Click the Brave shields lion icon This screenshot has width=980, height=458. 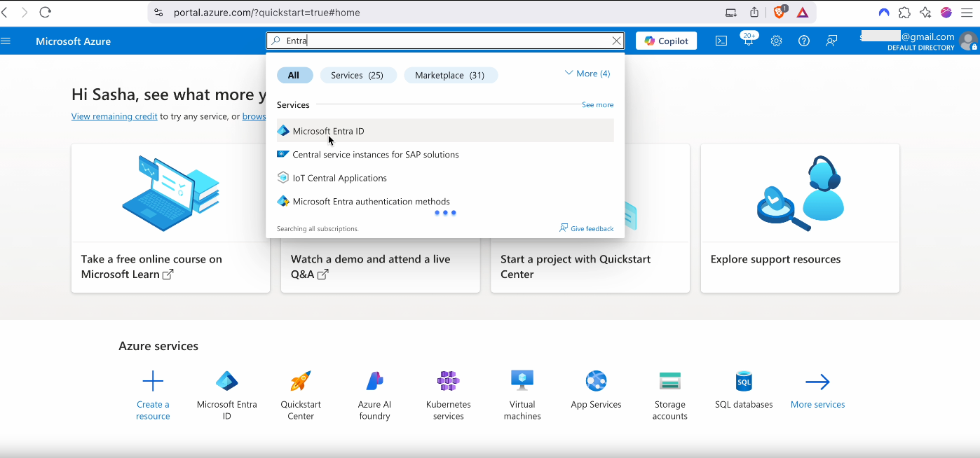point(780,12)
